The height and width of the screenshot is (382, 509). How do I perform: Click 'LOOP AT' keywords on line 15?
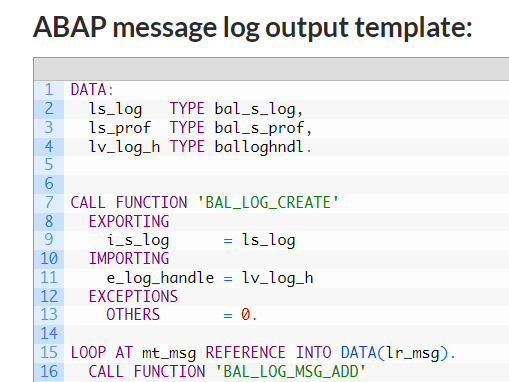pos(102,353)
